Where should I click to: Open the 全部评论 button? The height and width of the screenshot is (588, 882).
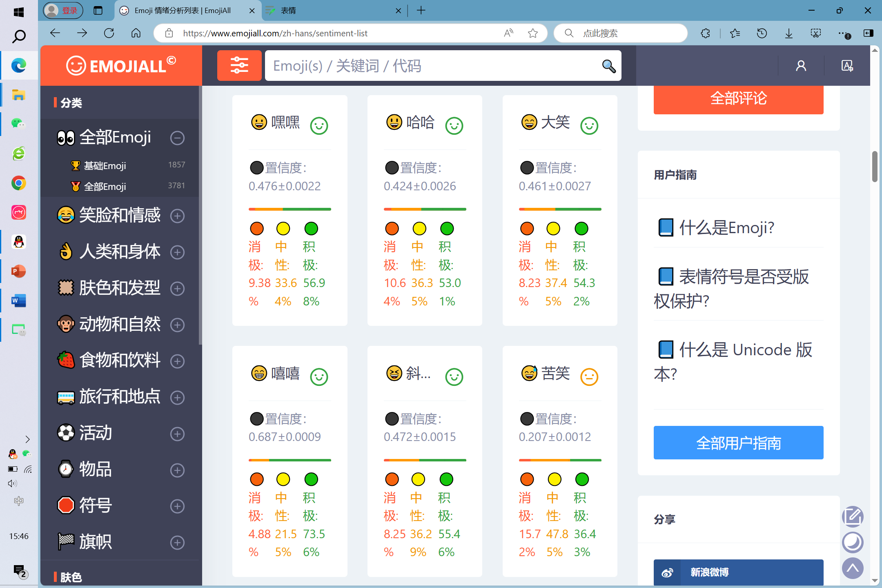[x=738, y=98]
